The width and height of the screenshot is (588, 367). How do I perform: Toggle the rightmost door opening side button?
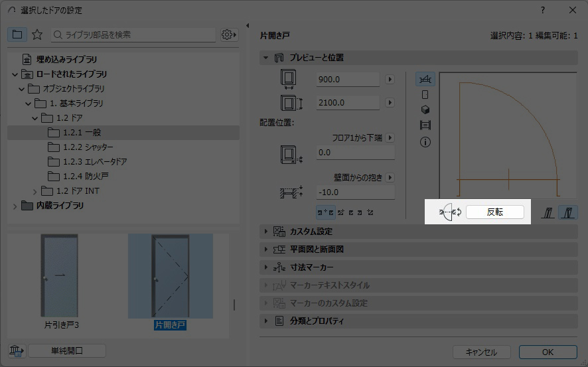pos(567,213)
